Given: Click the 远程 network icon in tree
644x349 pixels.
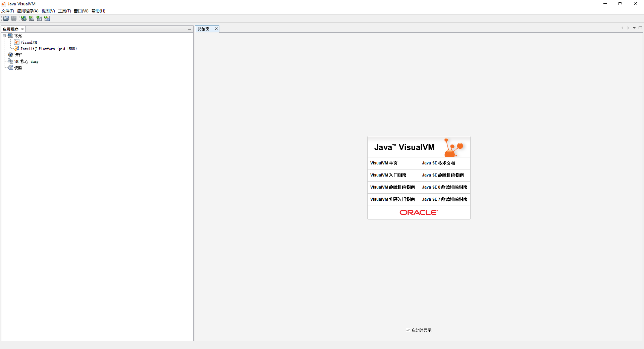Looking at the screenshot, I should 10,55.
